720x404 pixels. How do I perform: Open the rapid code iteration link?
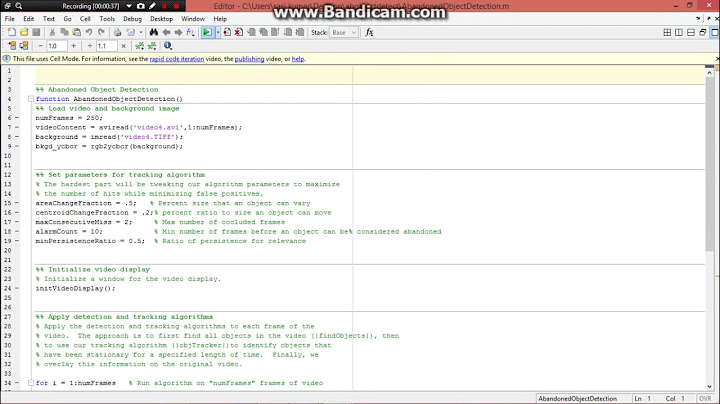177,59
